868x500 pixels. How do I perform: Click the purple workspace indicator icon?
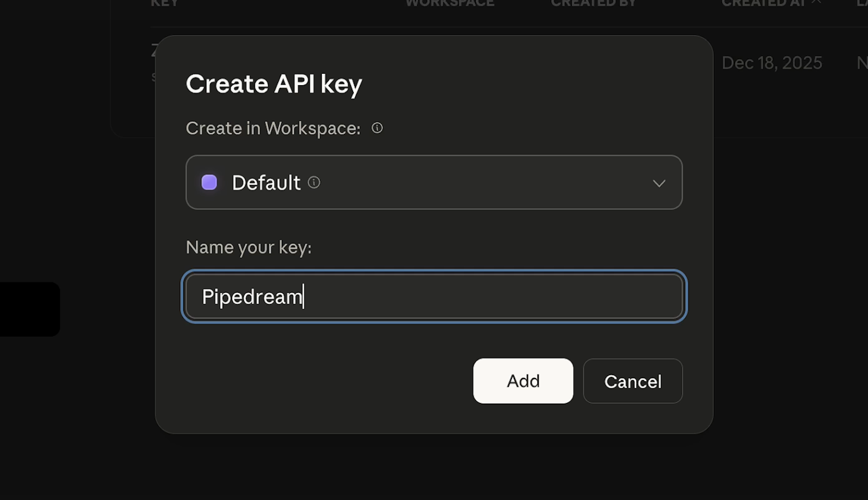pos(209,182)
